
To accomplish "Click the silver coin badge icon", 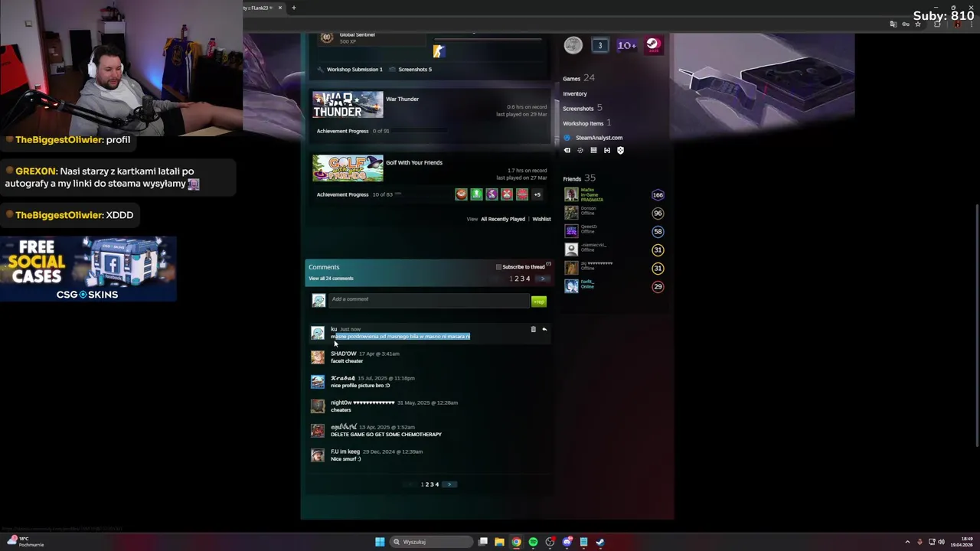I will point(573,45).
